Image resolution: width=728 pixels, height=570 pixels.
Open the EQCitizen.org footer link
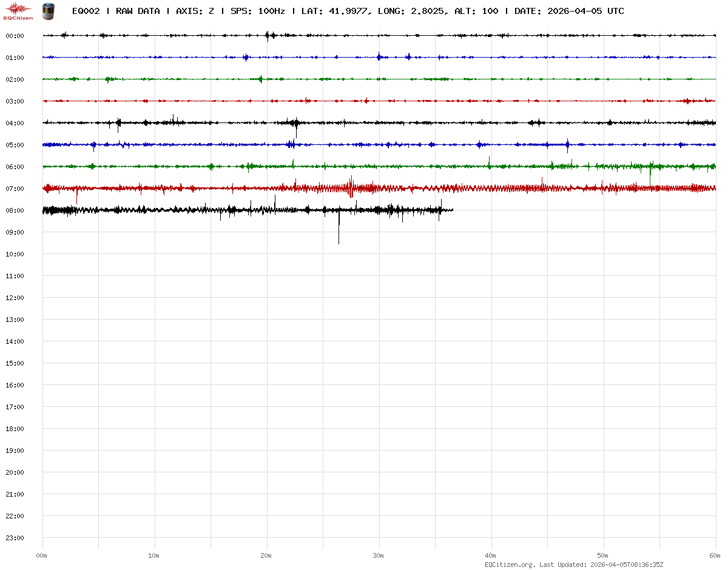pyautogui.click(x=510, y=565)
